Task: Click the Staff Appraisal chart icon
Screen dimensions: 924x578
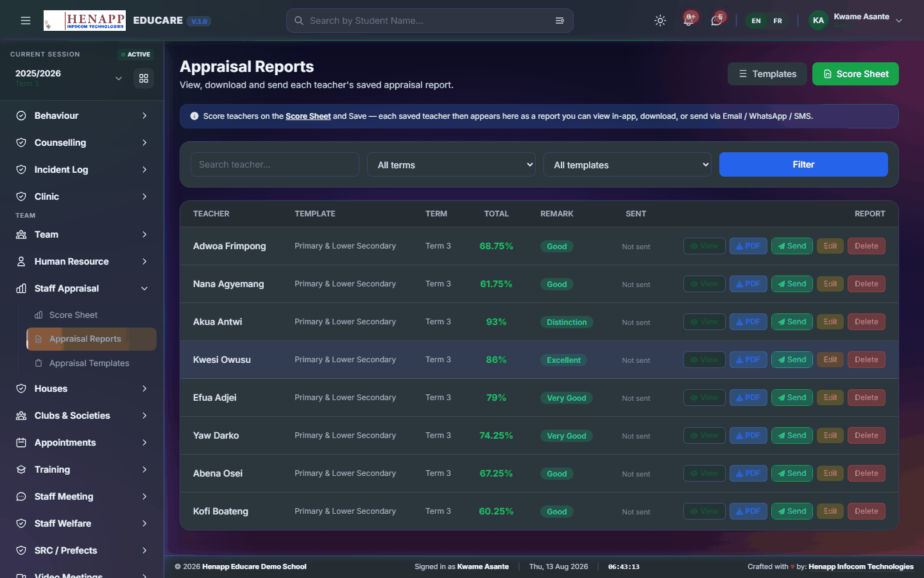Action: point(21,288)
